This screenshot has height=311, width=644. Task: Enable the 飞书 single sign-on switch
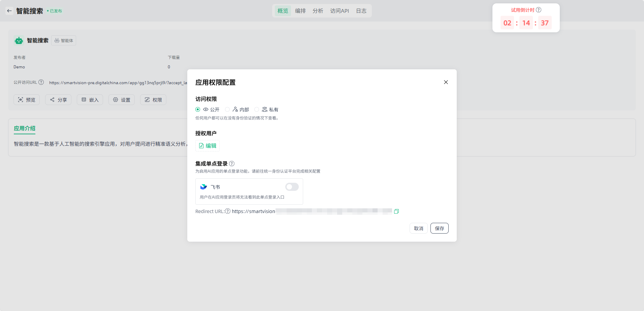(x=292, y=187)
